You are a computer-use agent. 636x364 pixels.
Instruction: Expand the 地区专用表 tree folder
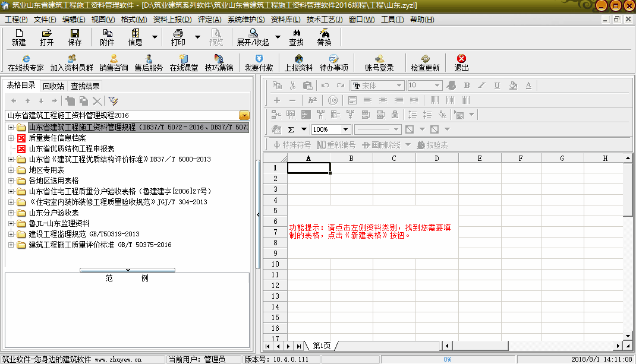click(x=11, y=170)
